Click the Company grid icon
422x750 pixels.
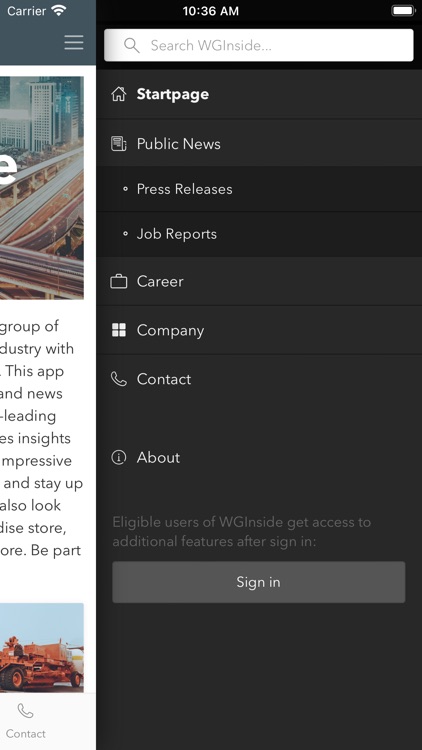pos(119,330)
